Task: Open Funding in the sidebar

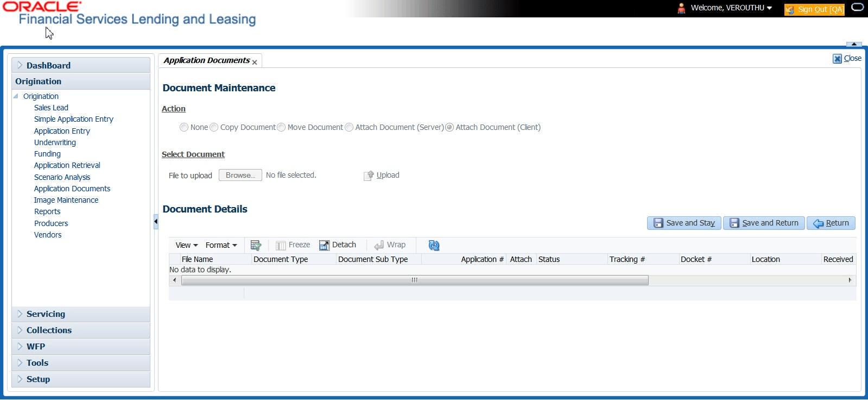Action: (x=47, y=154)
